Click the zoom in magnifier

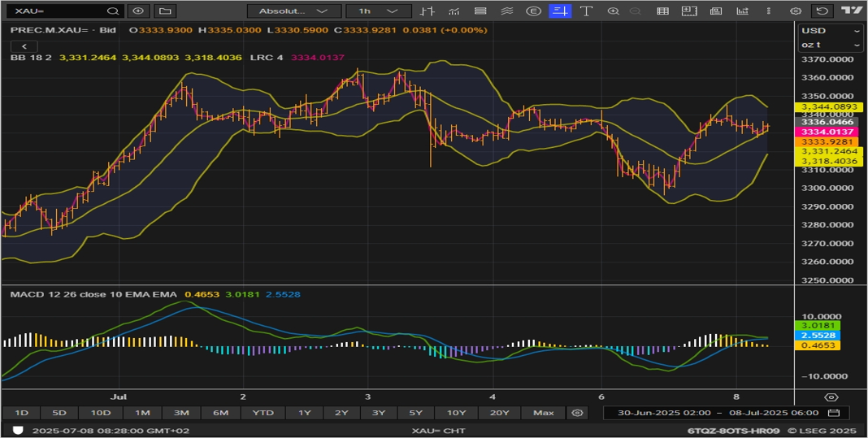(613, 11)
